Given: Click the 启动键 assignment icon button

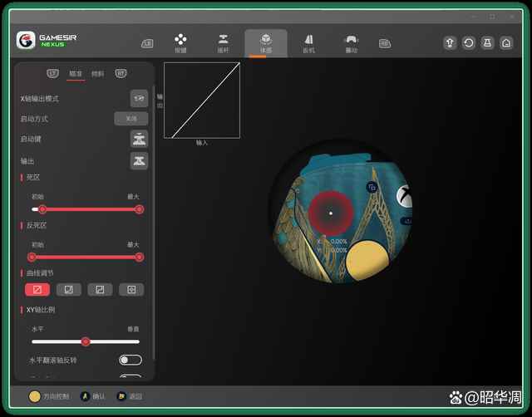Looking at the screenshot, I should pos(139,139).
